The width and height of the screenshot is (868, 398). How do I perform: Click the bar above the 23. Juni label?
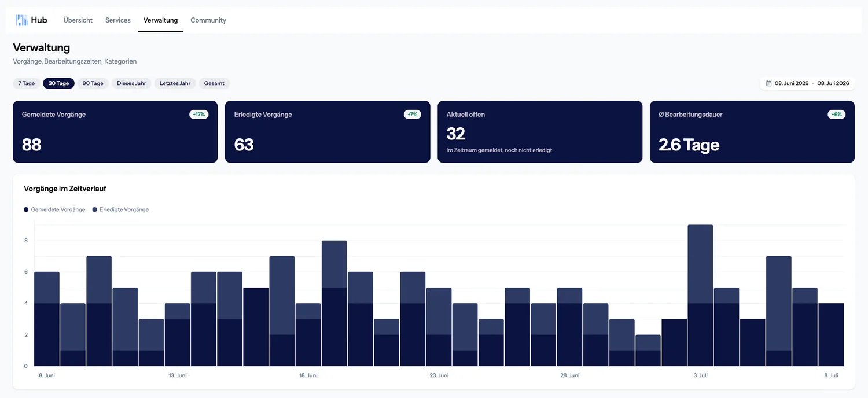[x=439, y=327]
